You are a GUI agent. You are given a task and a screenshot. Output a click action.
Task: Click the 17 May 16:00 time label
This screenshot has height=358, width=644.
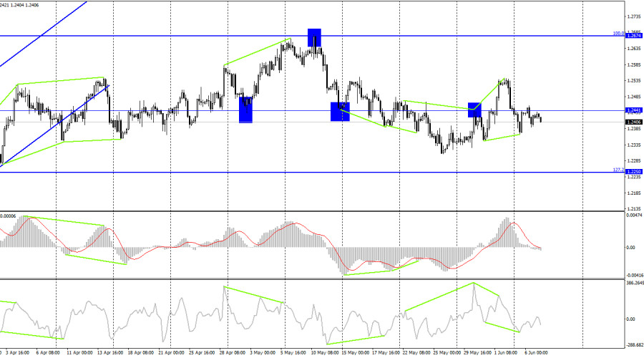(385, 353)
